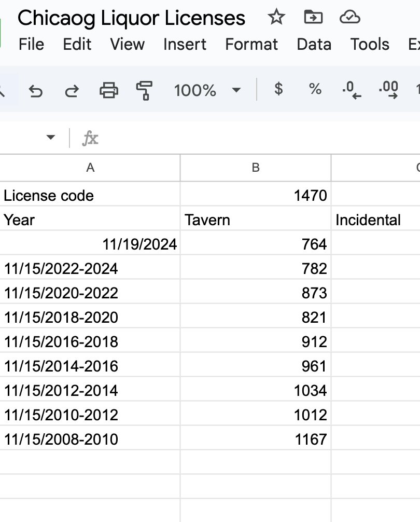The image size is (420, 522).
Task: Open the Insert menu
Action: [x=185, y=44]
